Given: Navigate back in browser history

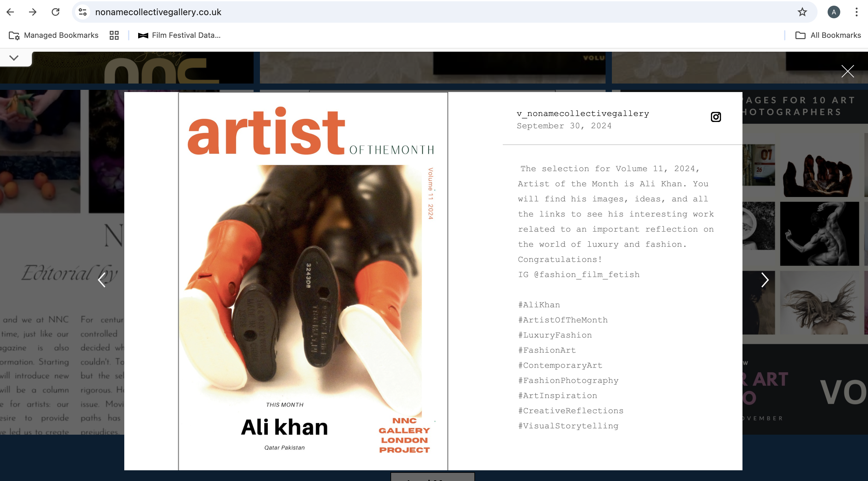Looking at the screenshot, I should tap(10, 12).
